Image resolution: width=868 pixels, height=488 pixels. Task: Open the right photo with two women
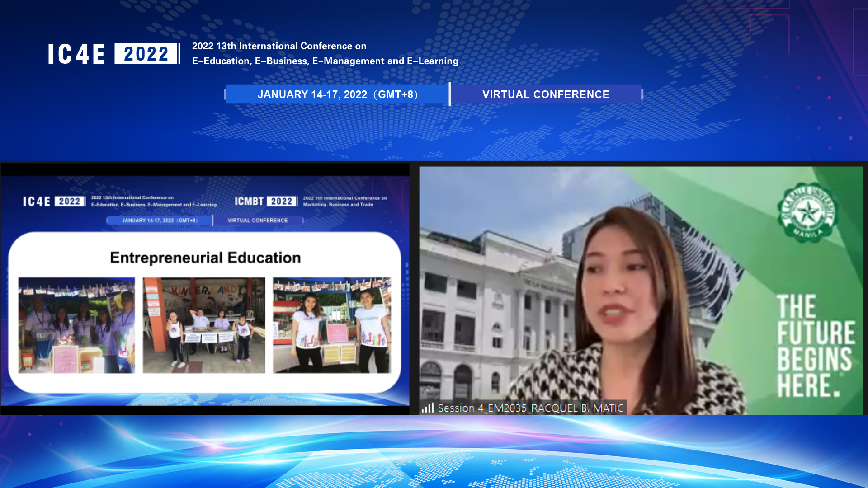(332, 325)
